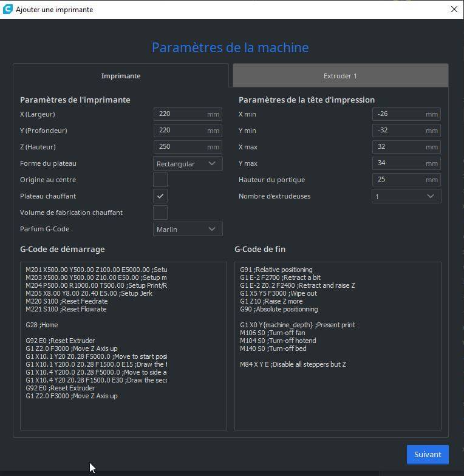This screenshot has width=464, height=476.
Task: Click the G1 E-2 F2700 ;Retract a bit line
Action: tap(280, 277)
